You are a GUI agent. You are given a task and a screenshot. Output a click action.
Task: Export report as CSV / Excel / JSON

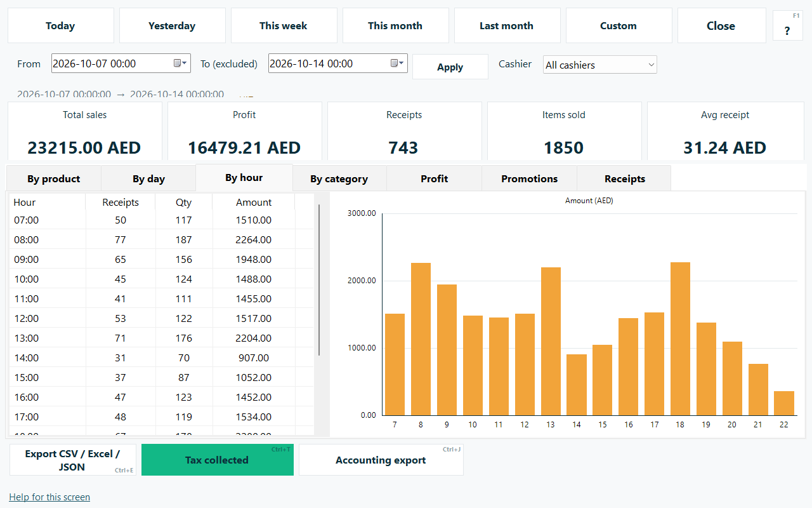point(73,460)
